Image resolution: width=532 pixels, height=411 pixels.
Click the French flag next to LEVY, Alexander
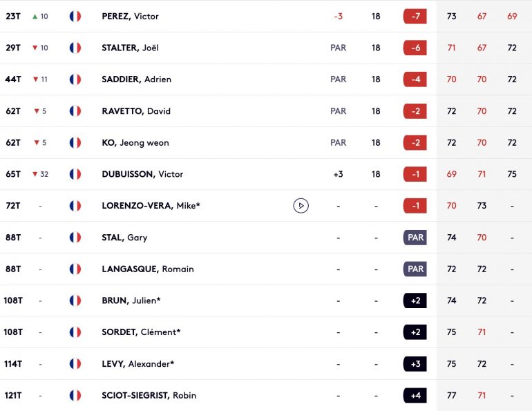point(75,363)
